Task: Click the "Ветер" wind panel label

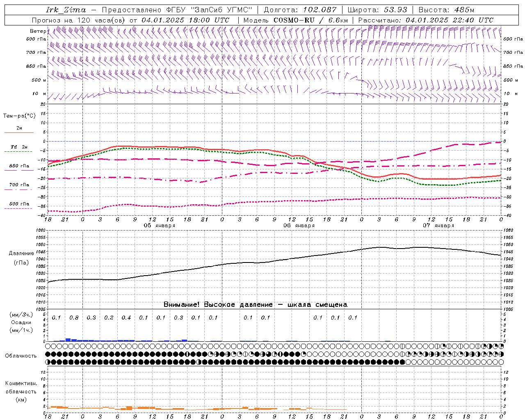Action: 38,31
